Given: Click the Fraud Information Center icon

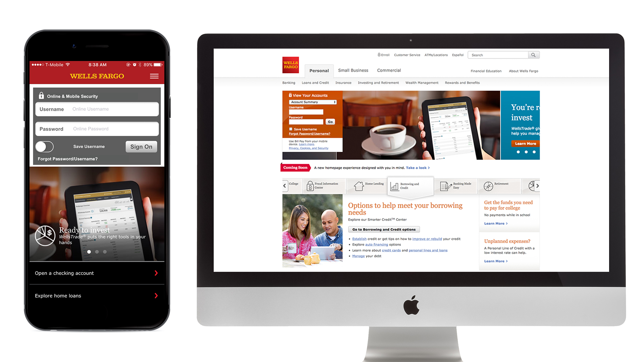Looking at the screenshot, I should (310, 185).
